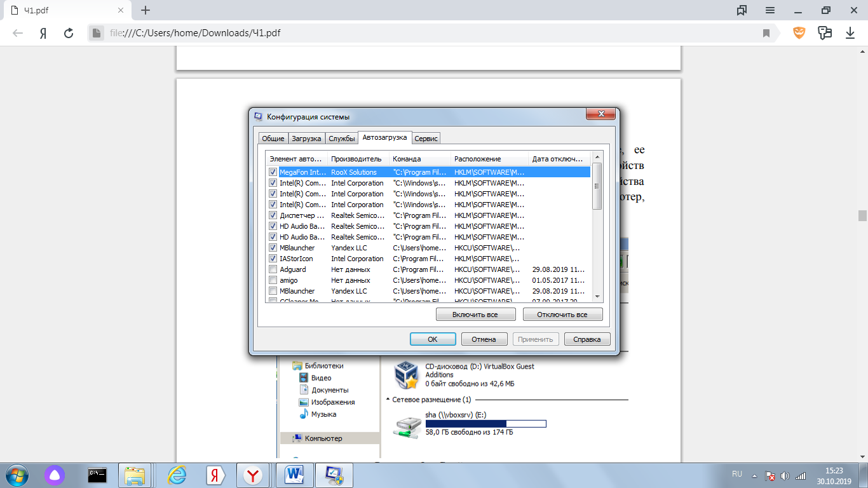Collapse the Сетевое размещение group
The height and width of the screenshot is (488, 868).
[x=388, y=400]
